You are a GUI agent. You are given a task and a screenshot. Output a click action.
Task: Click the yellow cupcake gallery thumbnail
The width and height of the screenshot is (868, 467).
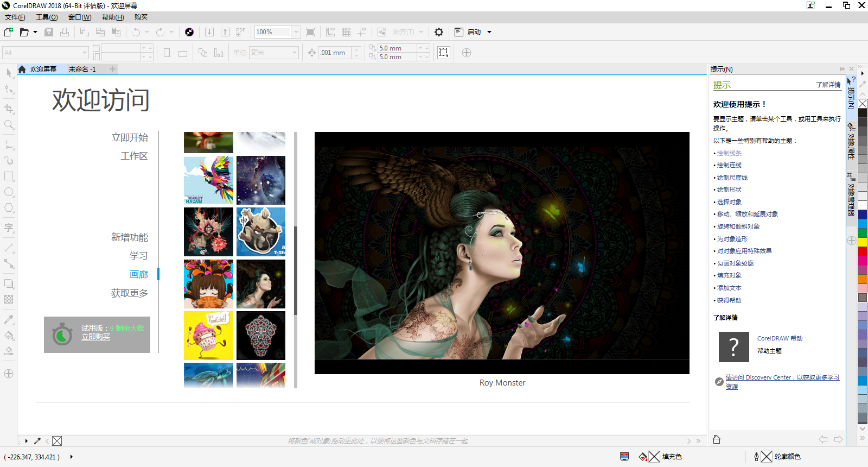(x=208, y=336)
